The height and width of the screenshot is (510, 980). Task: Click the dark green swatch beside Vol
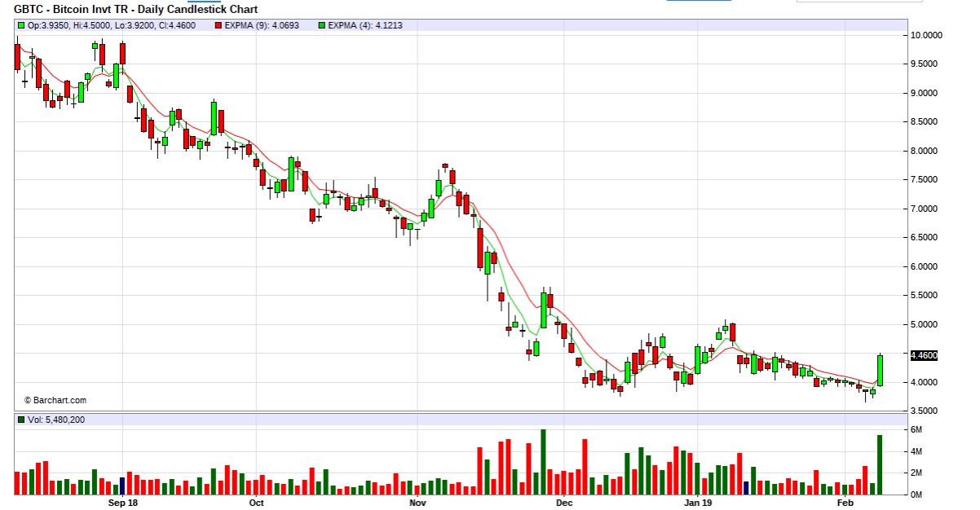[x=21, y=420]
